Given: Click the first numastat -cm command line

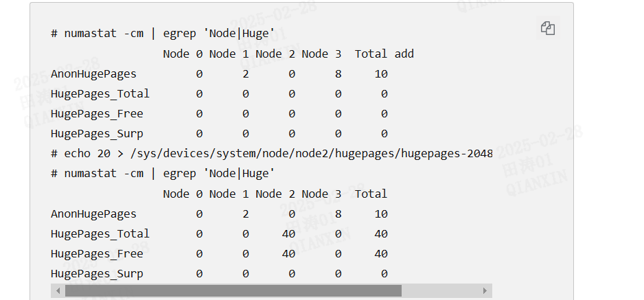Looking at the screenshot, I should coord(163,34).
